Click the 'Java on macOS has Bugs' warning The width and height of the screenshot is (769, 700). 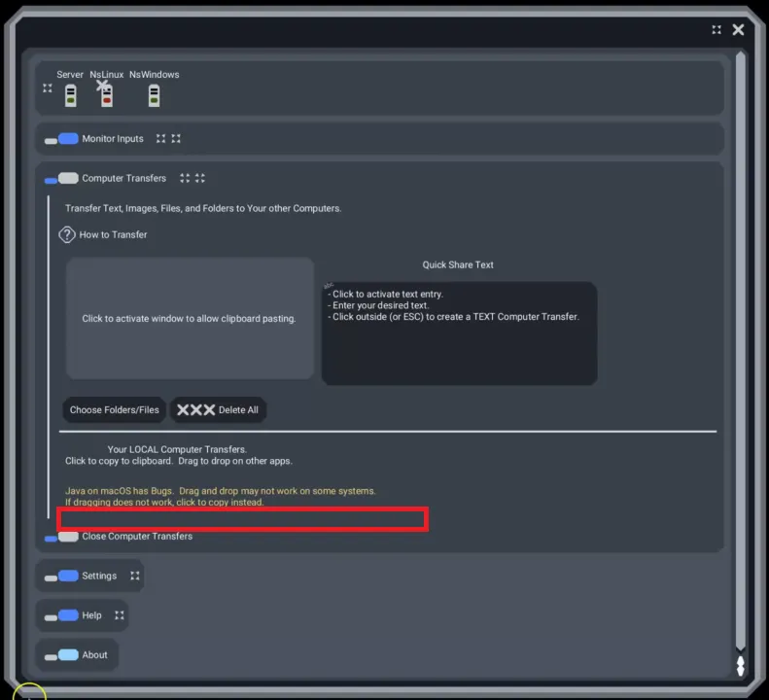[x=221, y=497]
